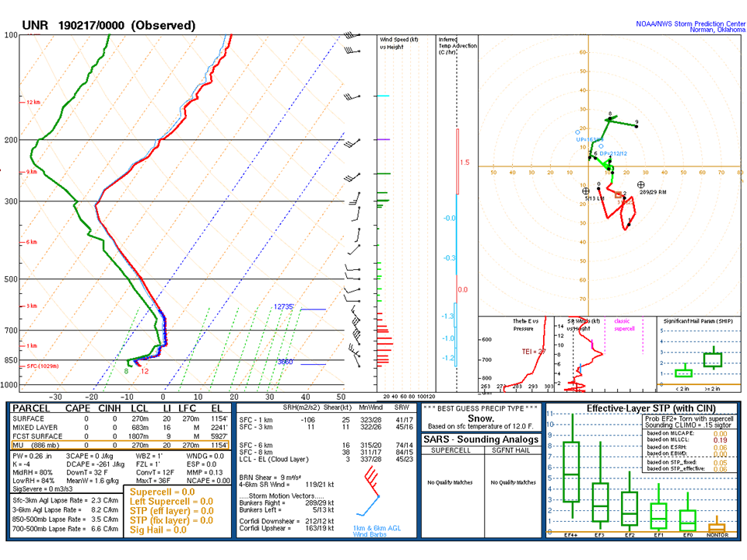747x560 pixels.
Task: Select the "3660'" height label on the skew-T
Action: [x=285, y=362]
